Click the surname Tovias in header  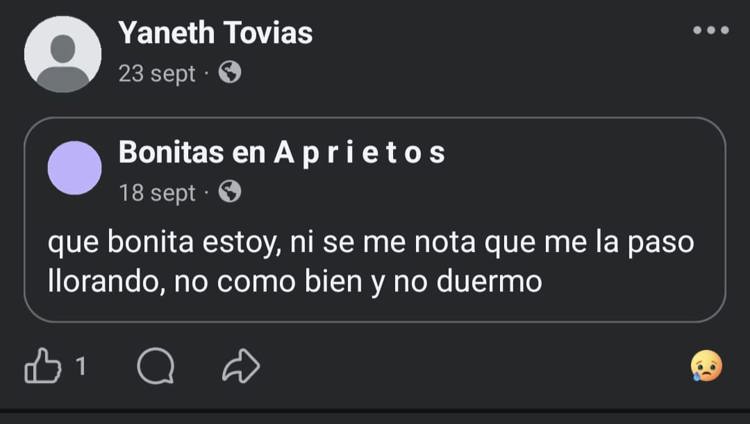click(x=268, y=33)
